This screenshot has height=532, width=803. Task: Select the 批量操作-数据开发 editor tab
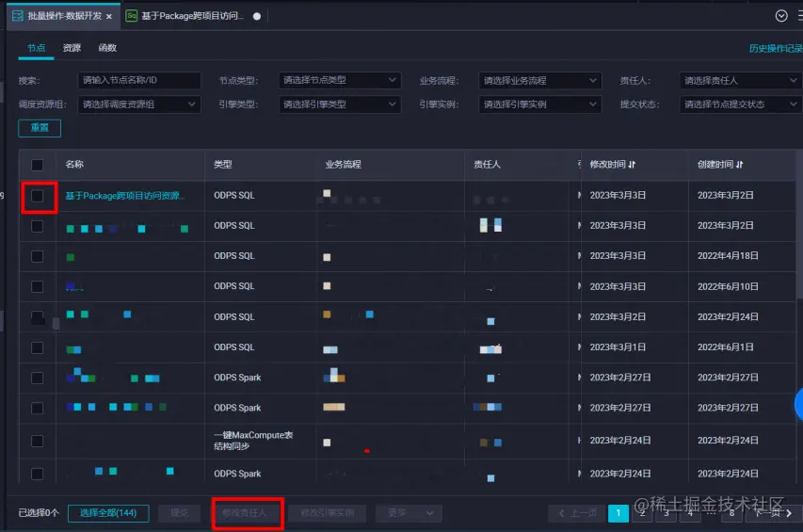[x=64, y=16]
